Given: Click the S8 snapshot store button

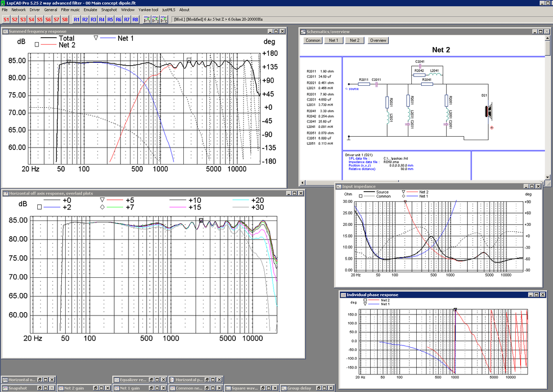Looking at the screenshot, I should 65,20.
